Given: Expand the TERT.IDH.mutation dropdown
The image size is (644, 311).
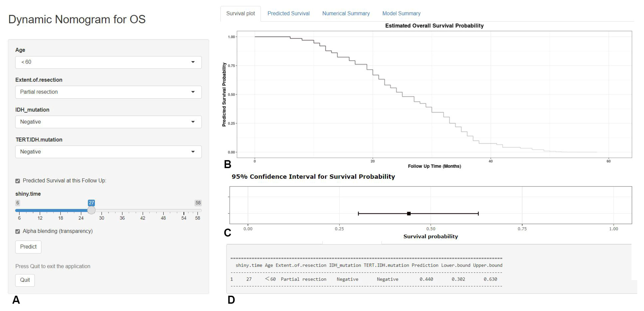Looking at the screenshot, I should tap(108, 152).
